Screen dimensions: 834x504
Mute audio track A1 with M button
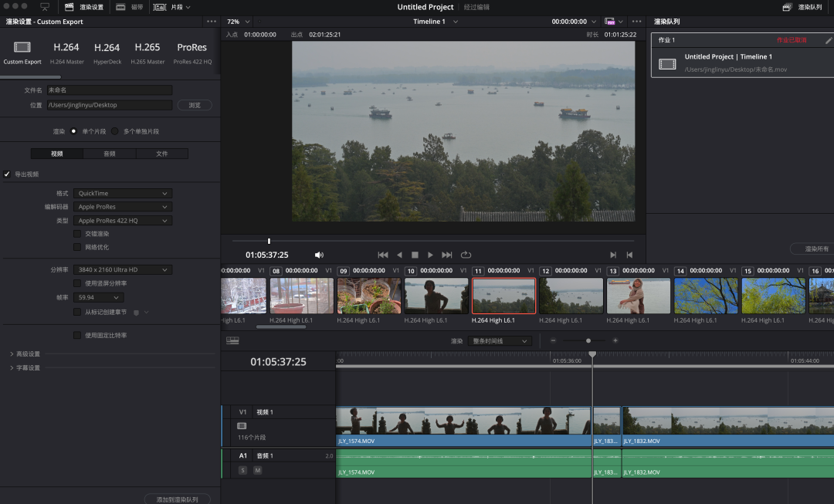click(257, 471)
